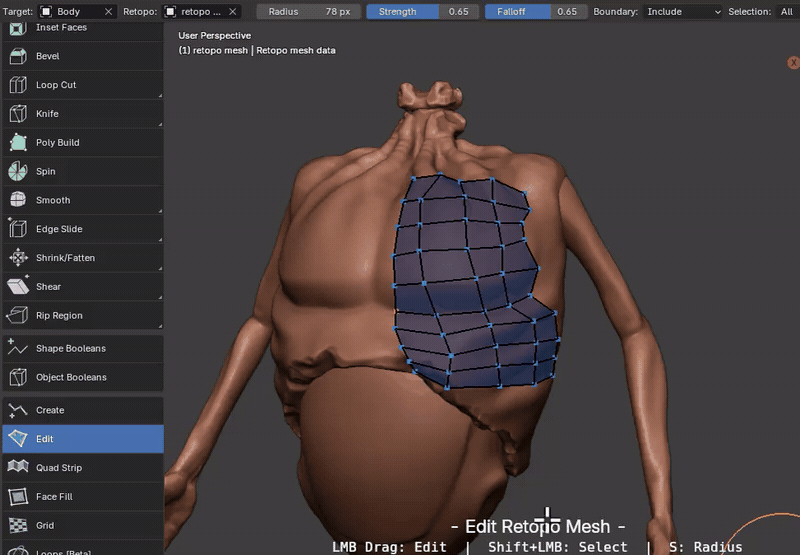Screen dimensions: 800x555
Task: Select the Inset Faces tool icon
Action: coord(18,29)
